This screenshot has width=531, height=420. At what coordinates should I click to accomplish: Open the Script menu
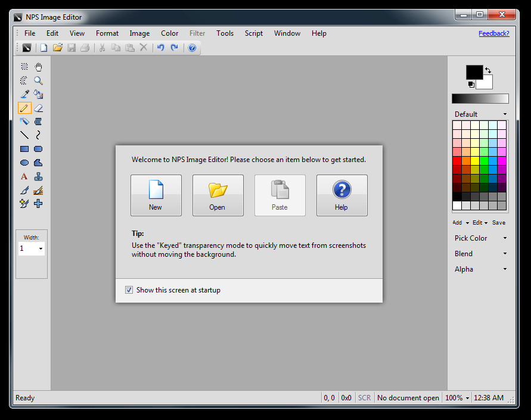tap(254, 33)
